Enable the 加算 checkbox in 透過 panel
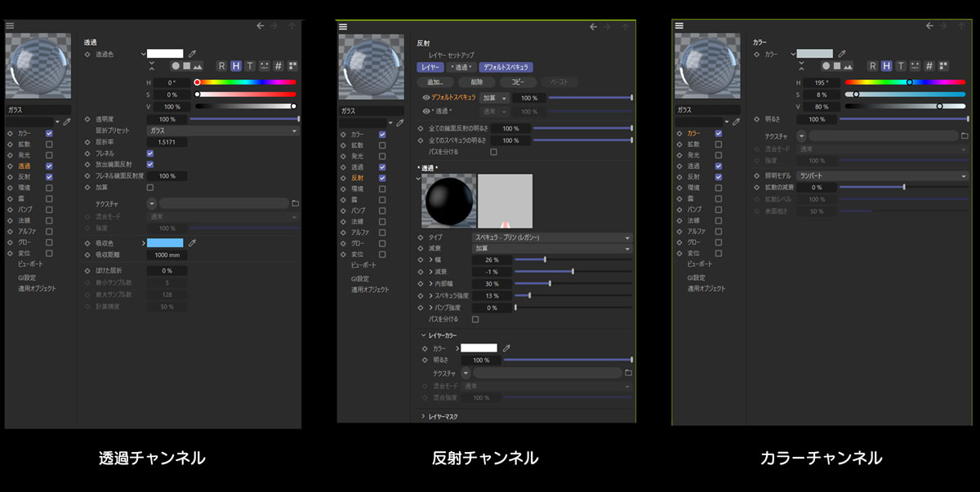The width and height of the screenshot is (980, 492). click(149, 187)
